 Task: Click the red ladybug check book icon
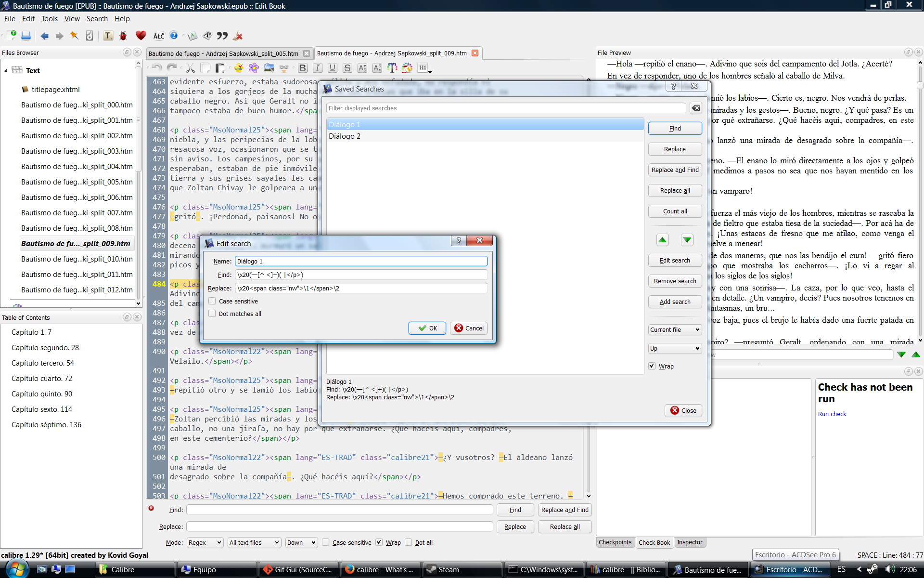point(123,36)
